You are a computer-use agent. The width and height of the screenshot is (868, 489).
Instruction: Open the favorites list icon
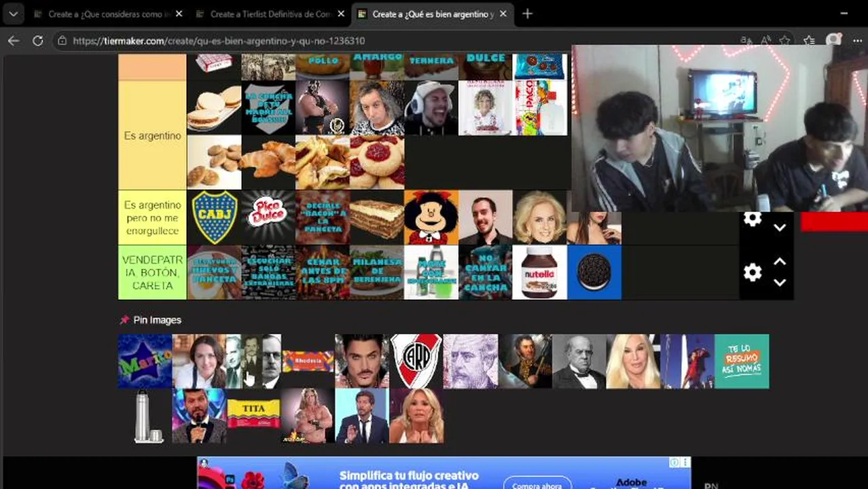[809, 41]
